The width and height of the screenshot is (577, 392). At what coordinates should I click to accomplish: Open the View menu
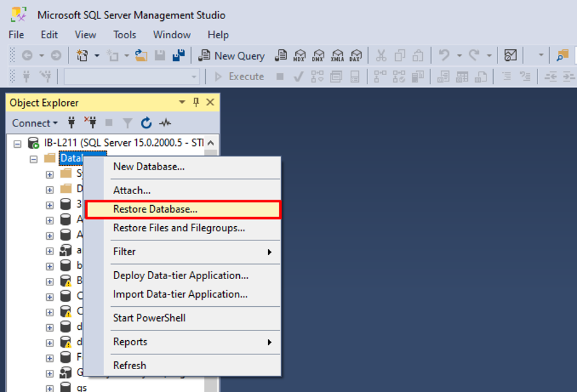tap(85, 35)
